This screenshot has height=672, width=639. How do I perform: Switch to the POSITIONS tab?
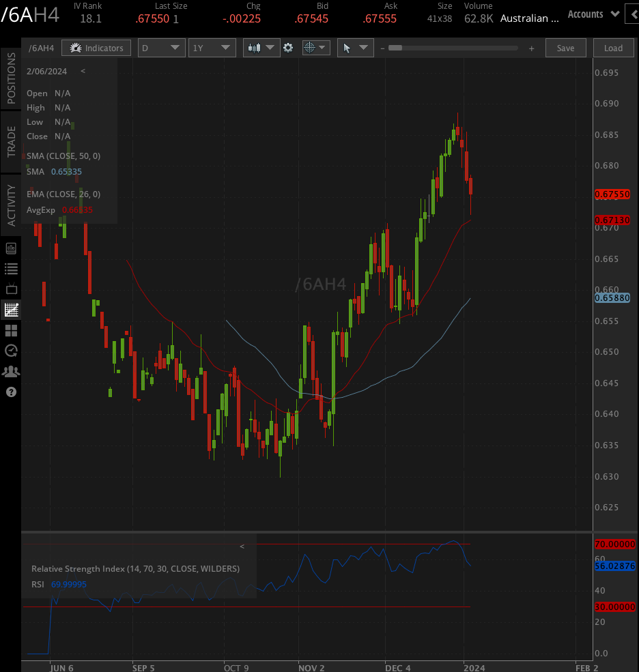(11, 78)
